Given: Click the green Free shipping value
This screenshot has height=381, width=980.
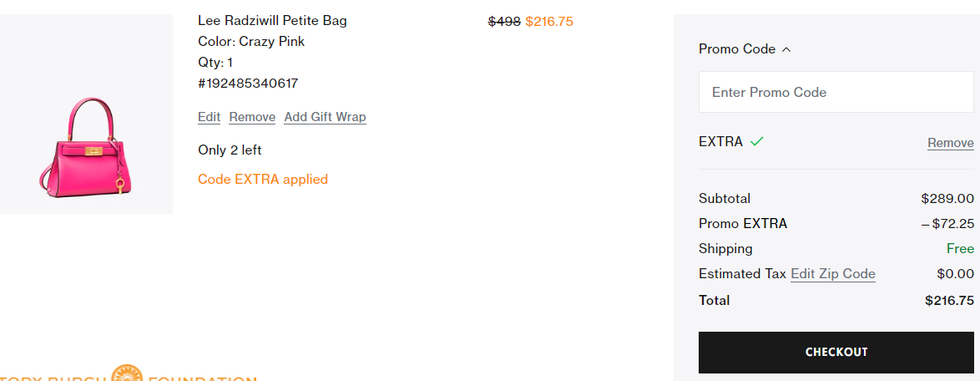Looking at the screenshot, I should pyautogui.click(x=960, y=249).
